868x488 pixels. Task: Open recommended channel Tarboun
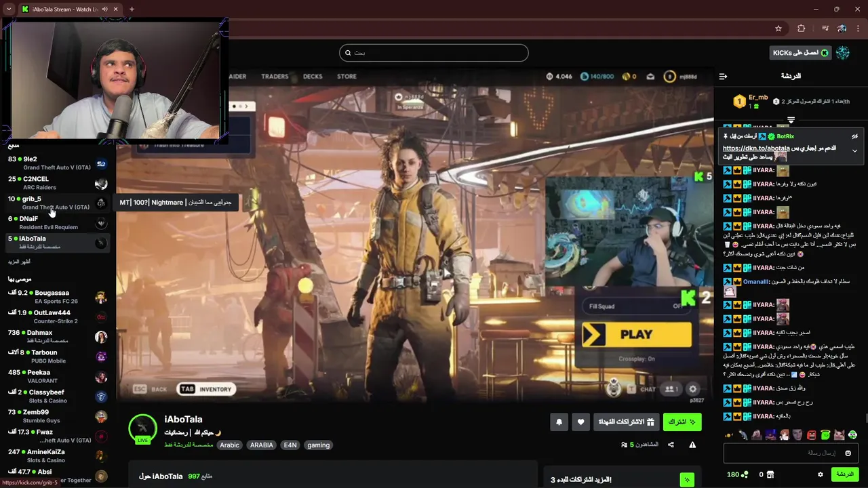pos(58,357)
